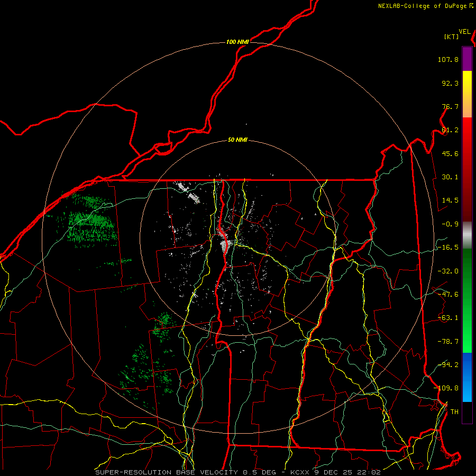Screen dimensions: 476x476
Task: Click the VEL legend title
Action: pos(465,32)
